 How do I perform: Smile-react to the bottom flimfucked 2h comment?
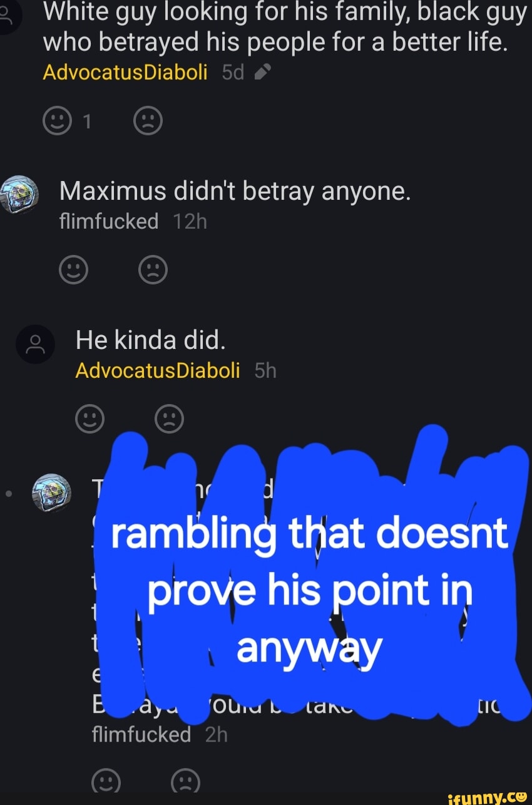[106, 782]
